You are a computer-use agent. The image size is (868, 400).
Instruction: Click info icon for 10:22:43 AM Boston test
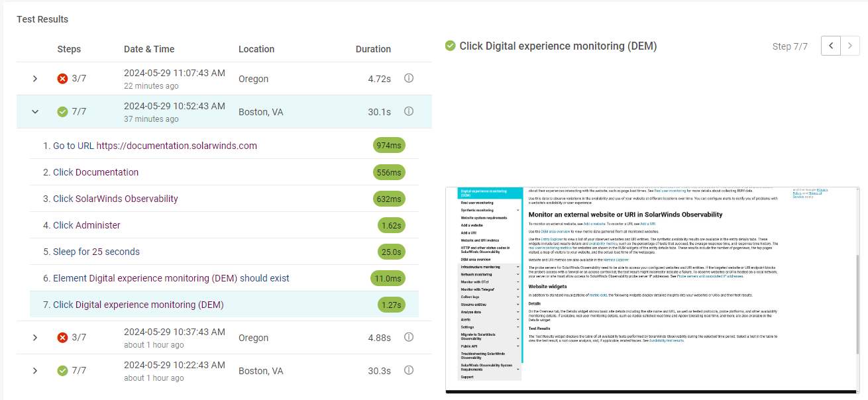coord(409,370)
